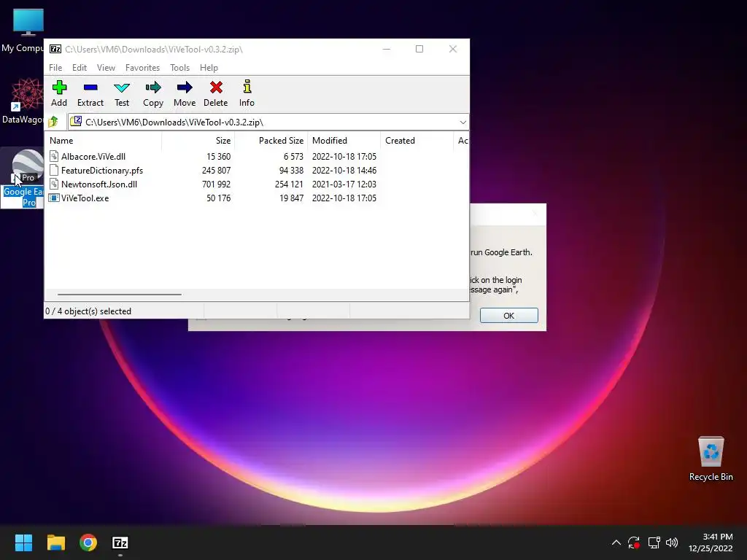This screenshot has height=560, width=747.
Task: Select the Newtonsoft.Json.dll file icon
Action: [x=54, y=184]
